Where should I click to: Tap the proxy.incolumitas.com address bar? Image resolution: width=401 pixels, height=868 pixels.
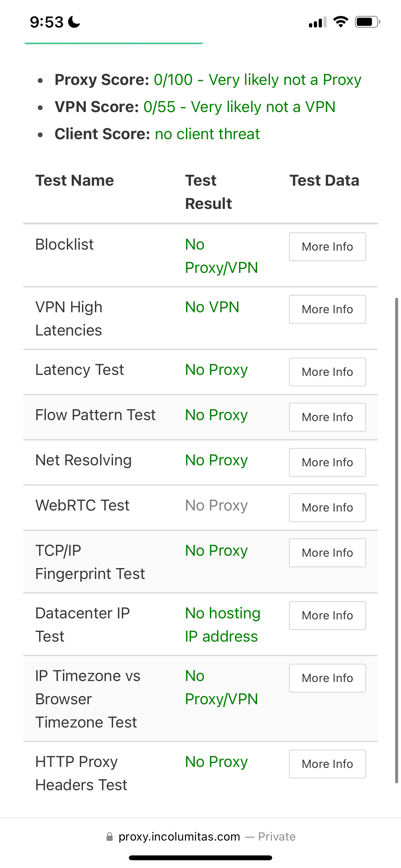(x=179, y=837)
